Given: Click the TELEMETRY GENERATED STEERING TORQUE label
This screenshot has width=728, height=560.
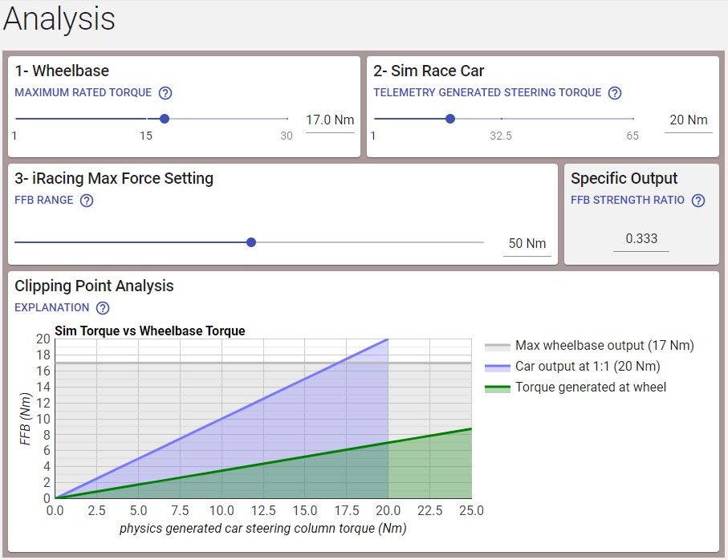Looking at the screenshot, I should coord(487,93).
